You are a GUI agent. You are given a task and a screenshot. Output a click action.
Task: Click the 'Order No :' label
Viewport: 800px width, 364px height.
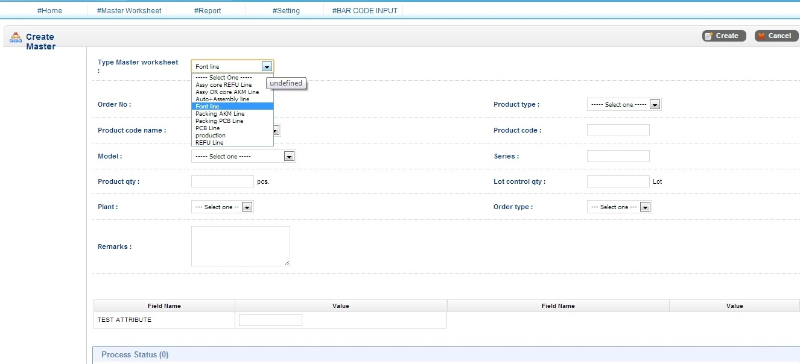tap(114, 105)
